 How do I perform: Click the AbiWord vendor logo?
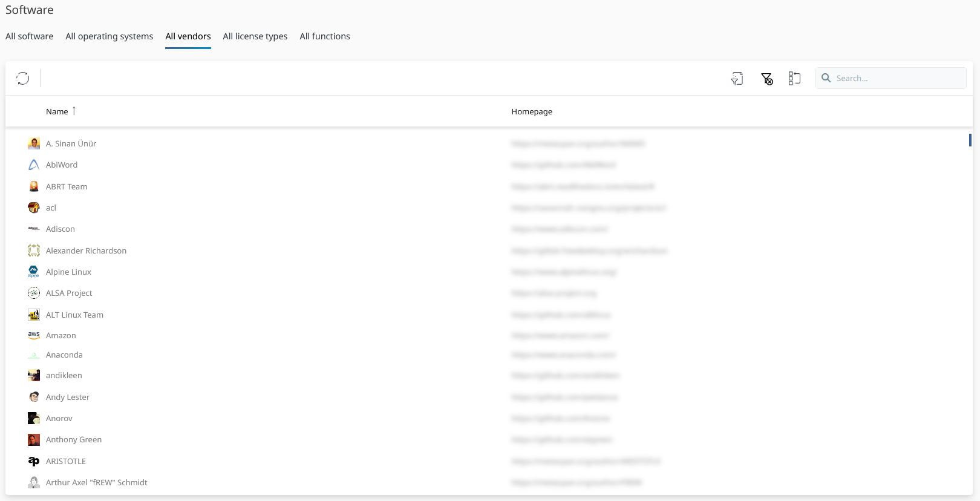[x=34, y=165]
